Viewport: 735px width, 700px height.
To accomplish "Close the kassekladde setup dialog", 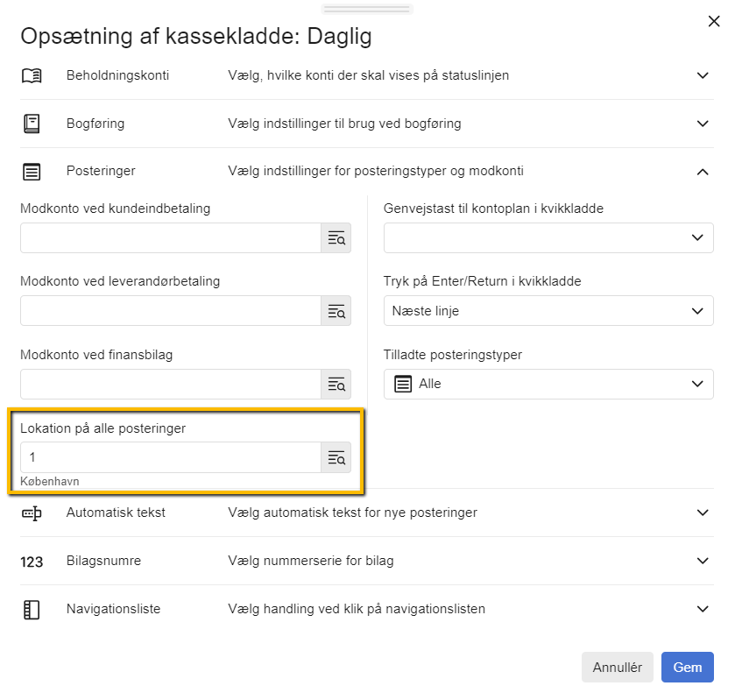I will click(713, 21).
